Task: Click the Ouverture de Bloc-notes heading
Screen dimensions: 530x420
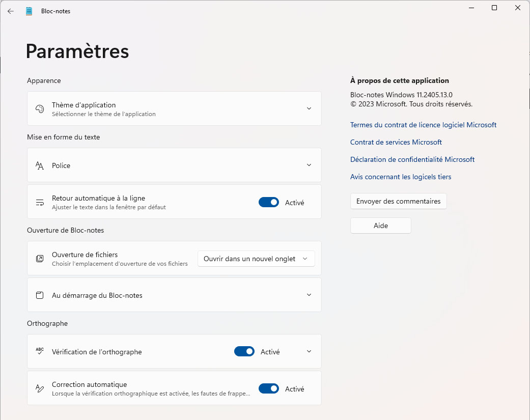Action: (x=66, y=230)
